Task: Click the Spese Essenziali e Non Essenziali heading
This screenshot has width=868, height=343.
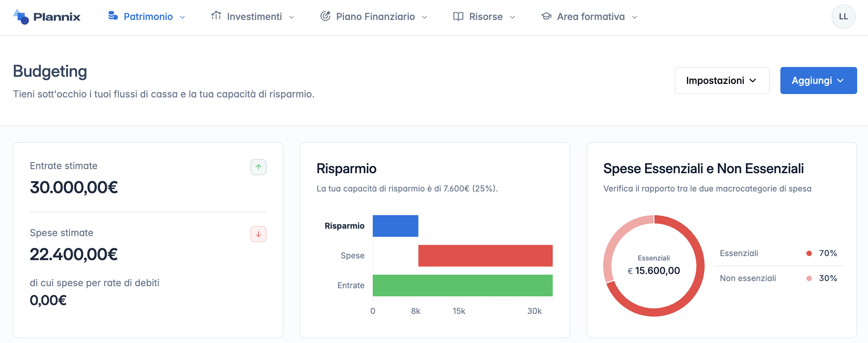Action: click(704, 168)
